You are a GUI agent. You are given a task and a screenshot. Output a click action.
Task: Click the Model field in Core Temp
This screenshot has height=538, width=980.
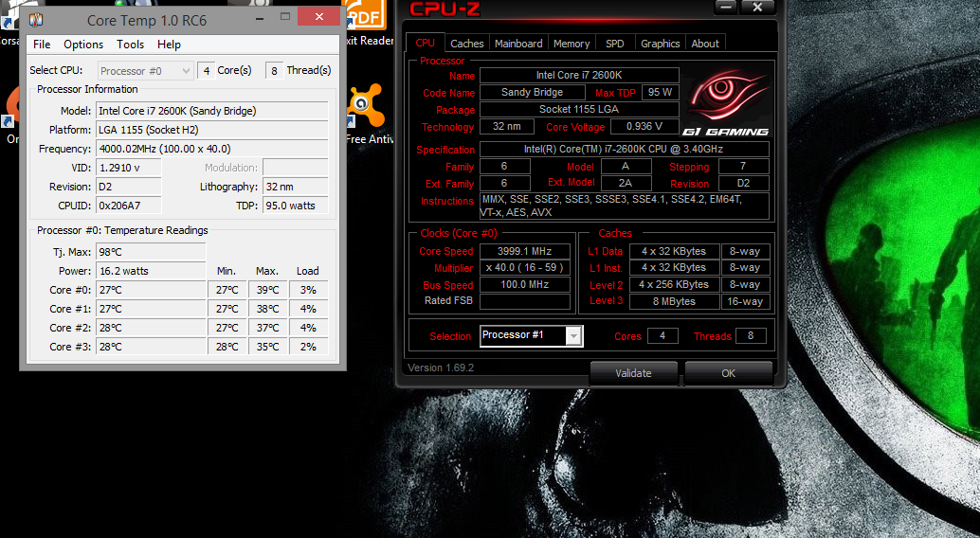212,111
